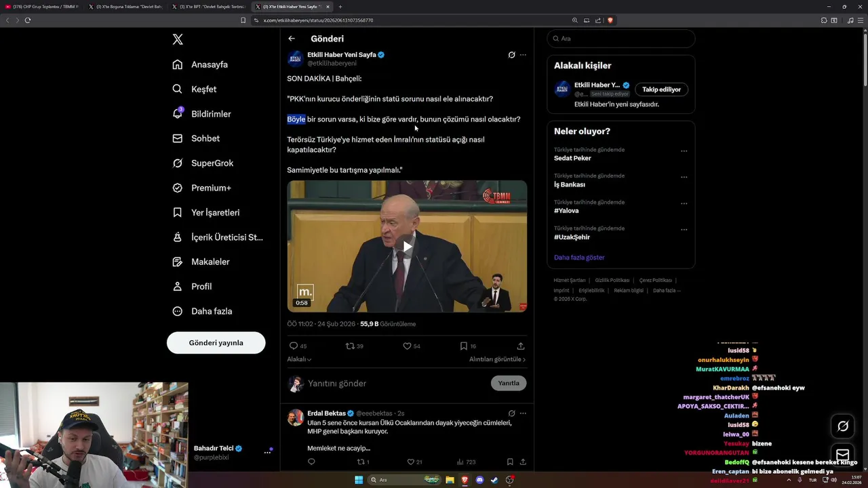The height and width of the screenshot is (488, 868).
Task: Expand the Alakalı sort dropdown
Action: click(299, 359)
